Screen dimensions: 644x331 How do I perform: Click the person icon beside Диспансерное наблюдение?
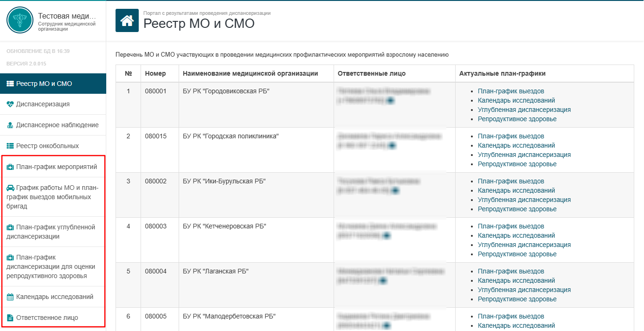pyautogui.click(x=10, y=125)
